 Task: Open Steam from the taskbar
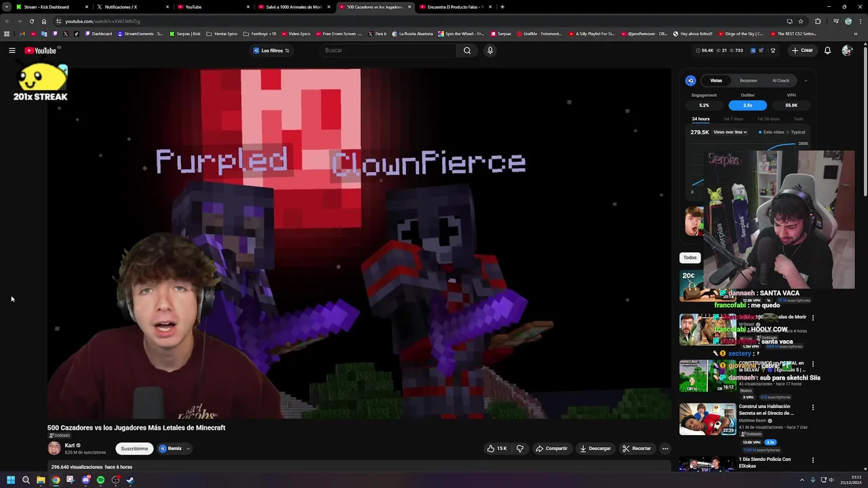pos(130,480)
